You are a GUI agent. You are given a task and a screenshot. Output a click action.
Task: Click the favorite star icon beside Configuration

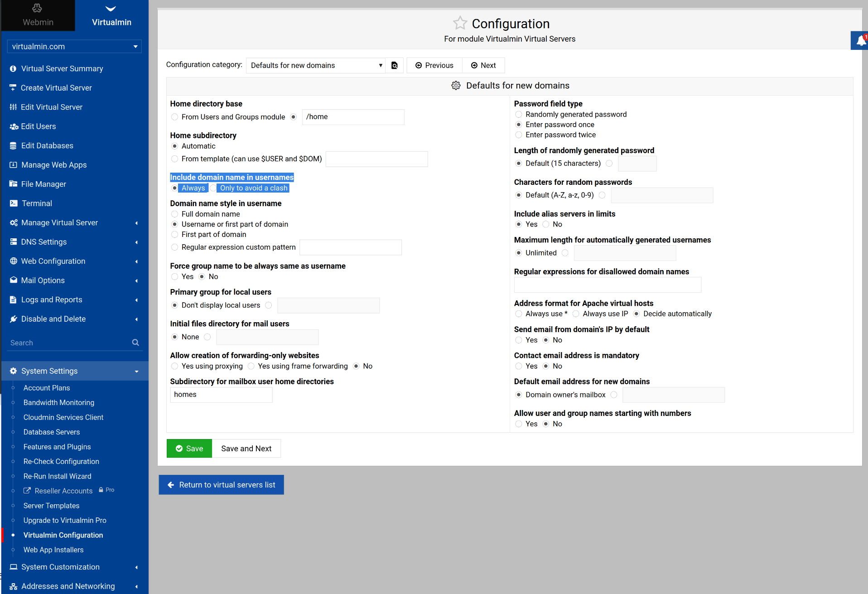459,23
